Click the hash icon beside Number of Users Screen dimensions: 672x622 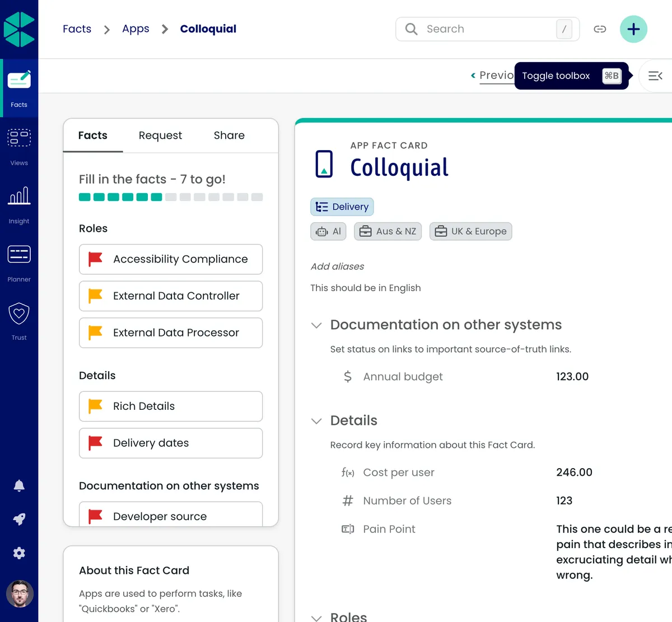(348, 501)
